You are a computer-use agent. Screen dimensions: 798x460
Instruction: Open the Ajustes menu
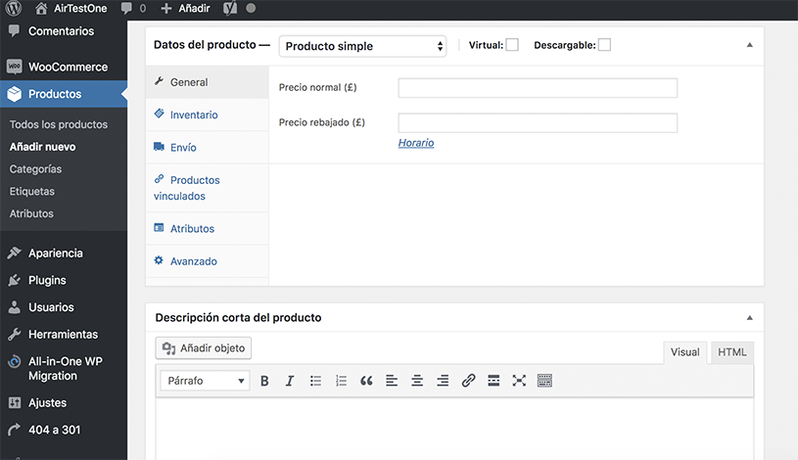coord(64,402)
